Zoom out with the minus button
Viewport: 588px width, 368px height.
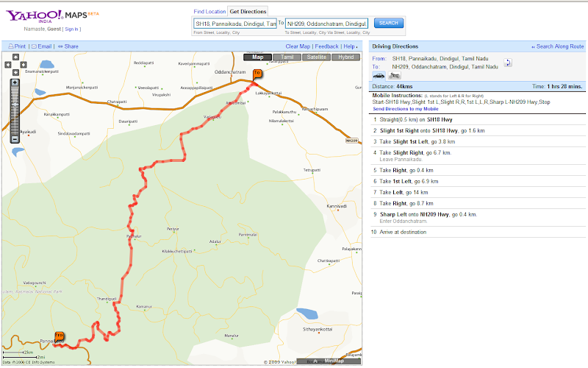click(x=15, y=139)
